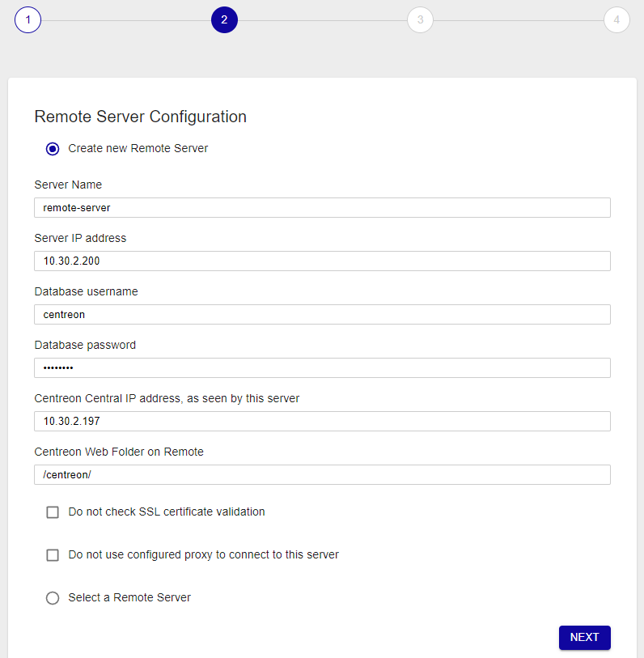Click the Centreon Web Folder on Remote field
Viewport: 644px width, 658px height.
coord(322,474)
